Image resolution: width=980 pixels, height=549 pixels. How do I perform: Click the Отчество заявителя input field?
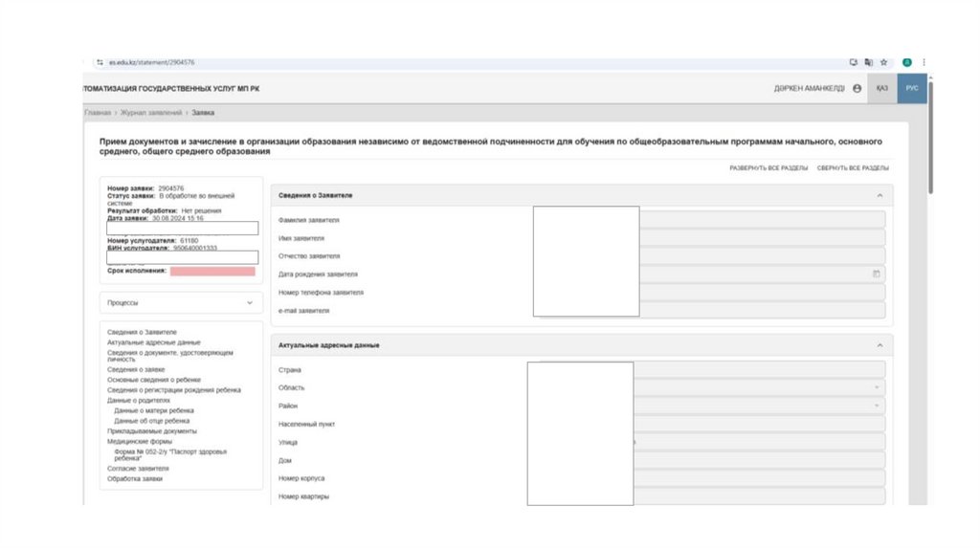763,255
